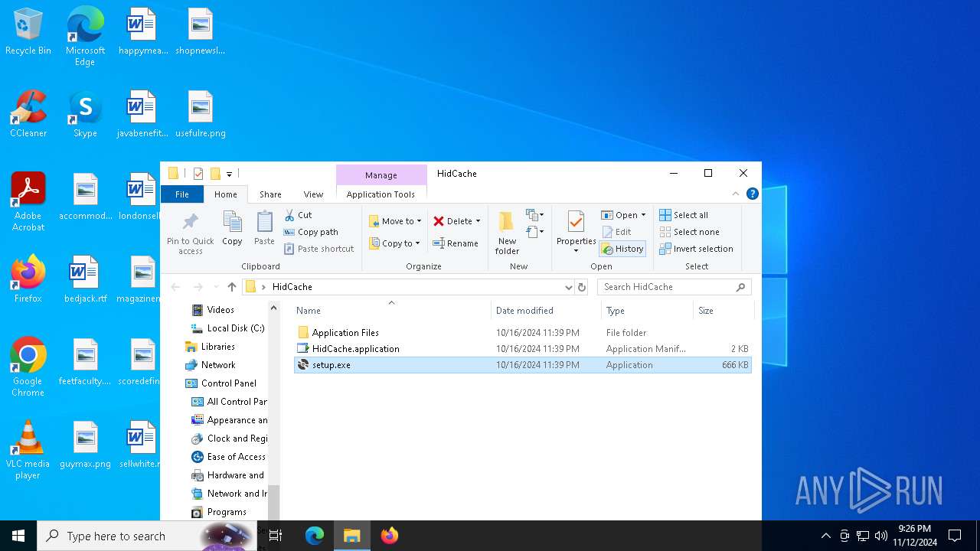Image resolution: width=980 pixels, height=551 pixels.
Task: Collapse the ribbon with the chevron
Action: (736, 194)
